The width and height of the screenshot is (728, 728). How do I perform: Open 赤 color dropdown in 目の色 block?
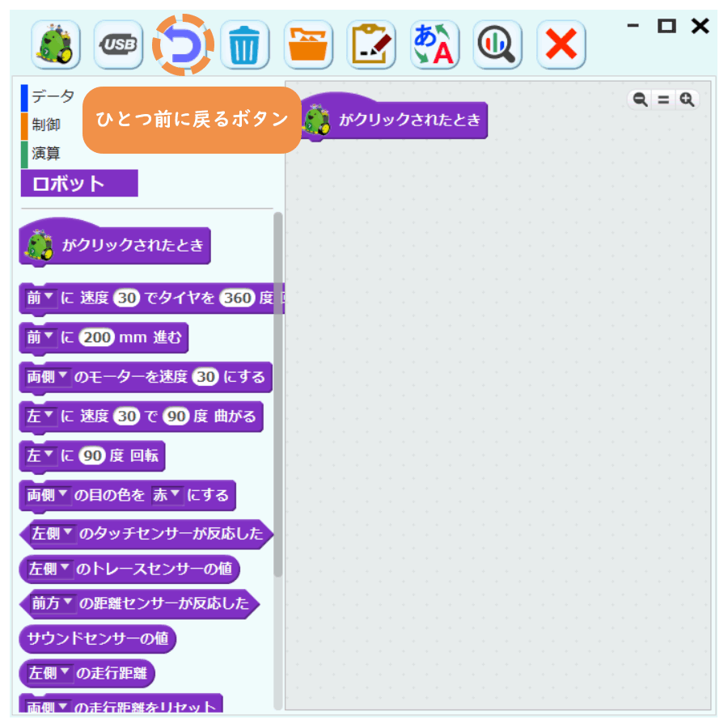click(x=167, y=495)
